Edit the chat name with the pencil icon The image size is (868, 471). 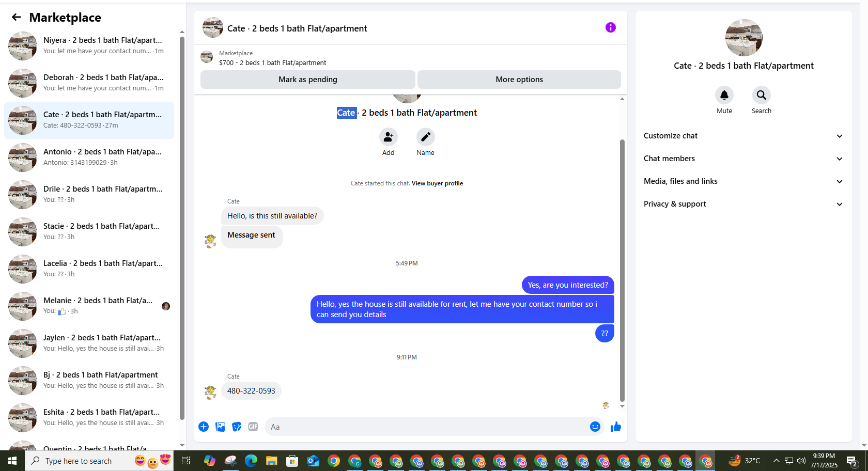tap(426, 137)
